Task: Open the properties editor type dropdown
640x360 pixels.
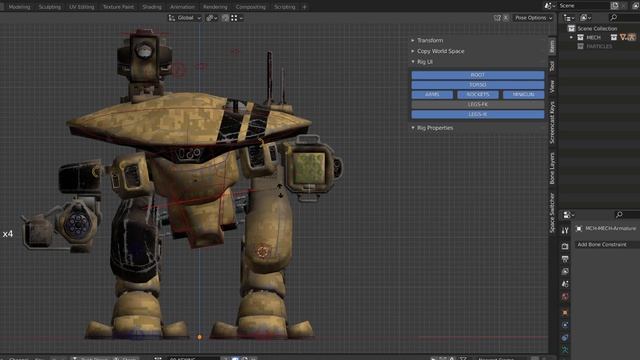Action: [569, 215]
